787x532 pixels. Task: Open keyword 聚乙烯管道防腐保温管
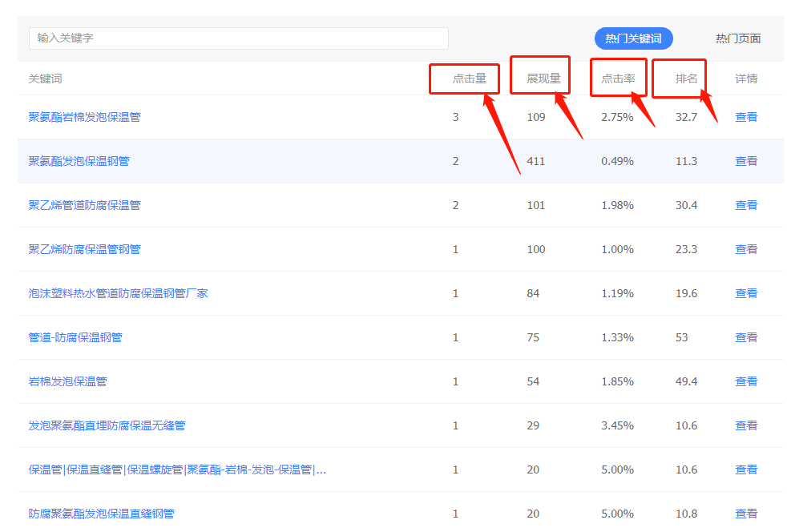(84, 205)
